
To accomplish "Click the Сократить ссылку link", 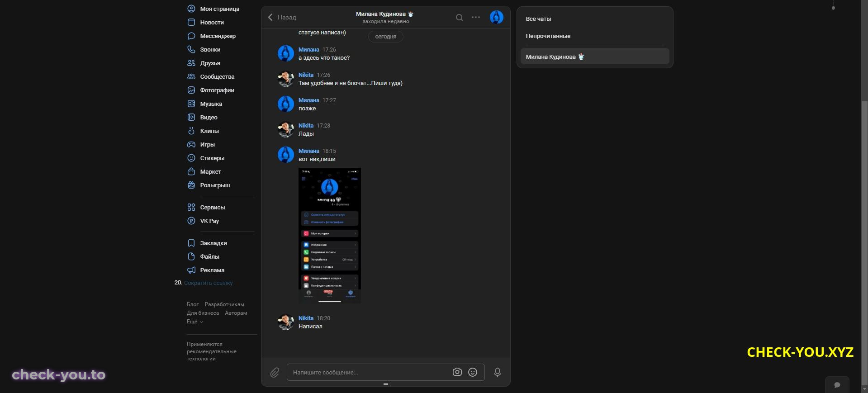I will 209,283.
